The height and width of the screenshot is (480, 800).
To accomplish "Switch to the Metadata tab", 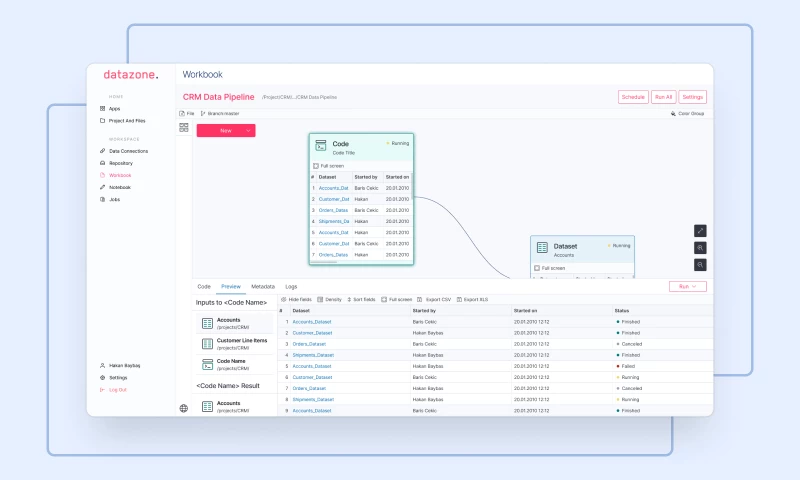I will click(263, 286).
